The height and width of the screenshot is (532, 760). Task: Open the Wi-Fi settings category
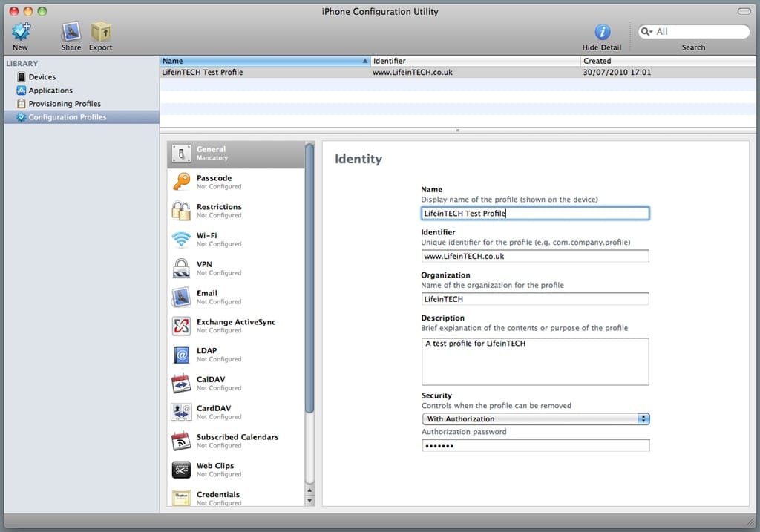coord(236,240)
